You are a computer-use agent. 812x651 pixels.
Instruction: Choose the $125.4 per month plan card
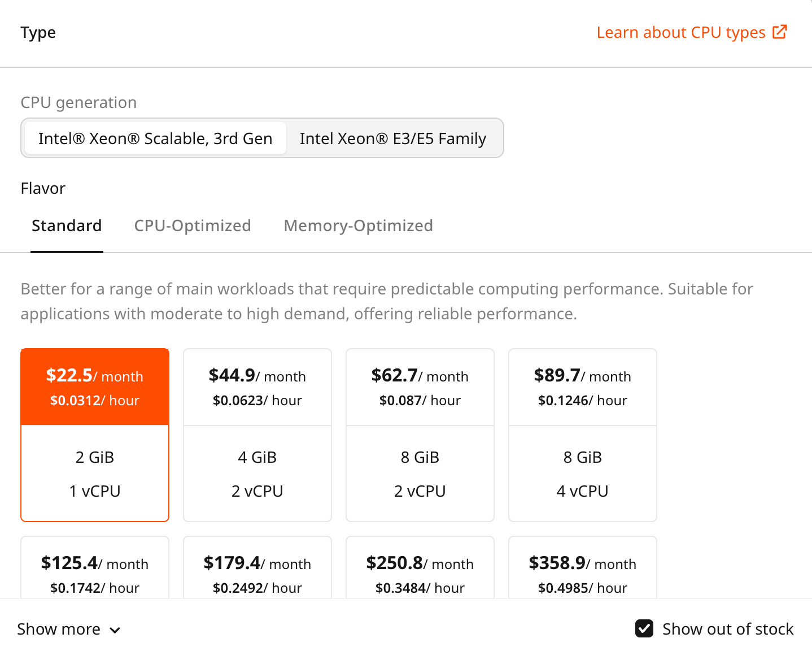(95, 572)
